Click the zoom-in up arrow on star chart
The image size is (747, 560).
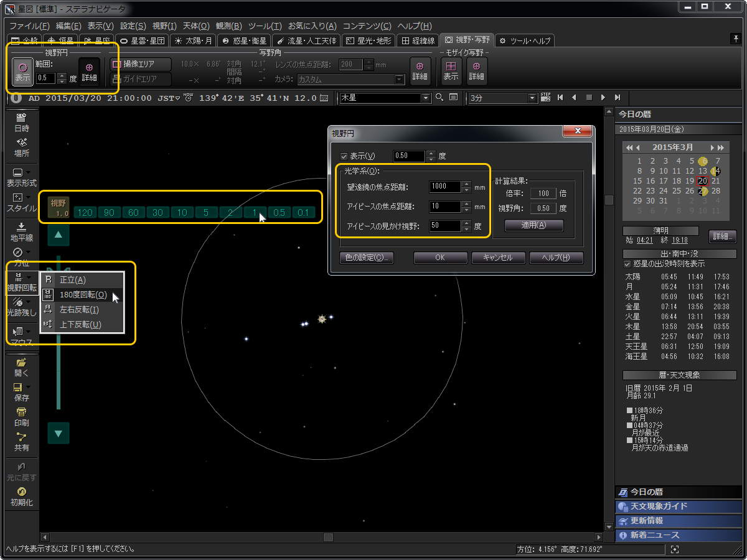[x=59, y=235]
